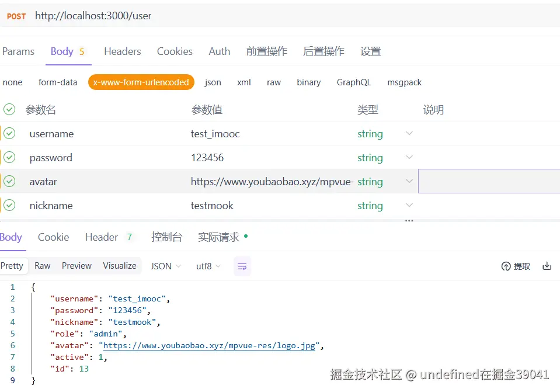Open the 设置 settings tab

(370, 51)
